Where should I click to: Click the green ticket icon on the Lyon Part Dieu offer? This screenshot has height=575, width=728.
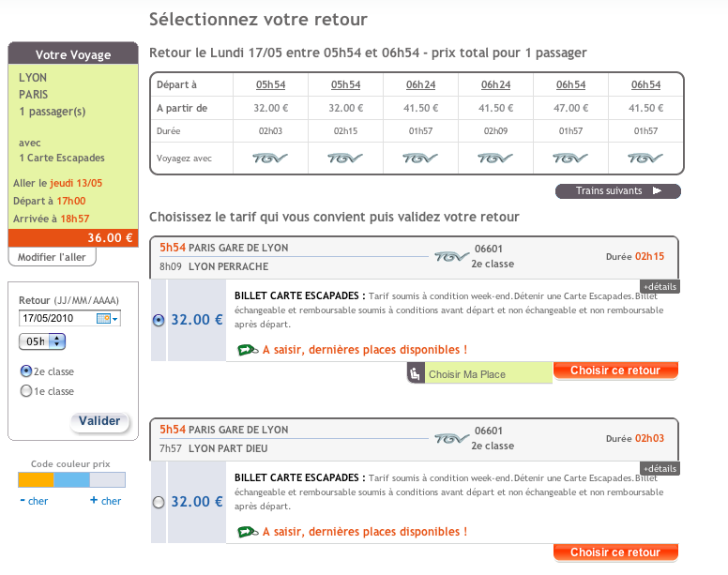coord(248,532)
